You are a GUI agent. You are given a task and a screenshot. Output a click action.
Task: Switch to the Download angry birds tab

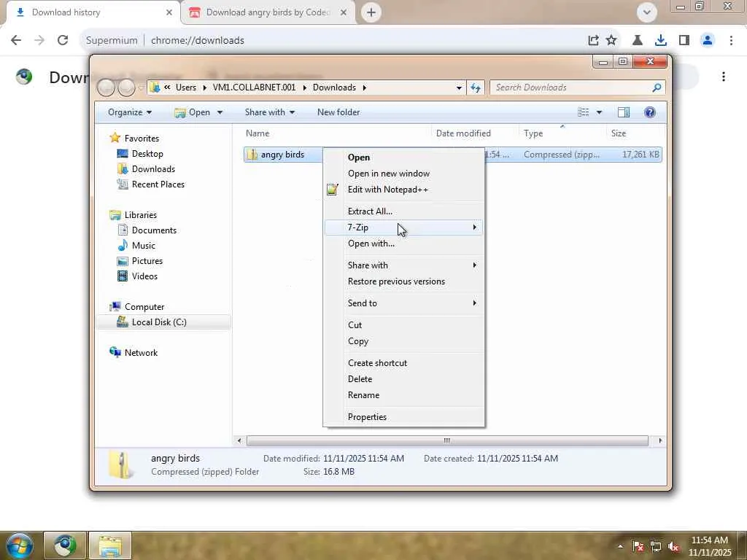[268, 12]
